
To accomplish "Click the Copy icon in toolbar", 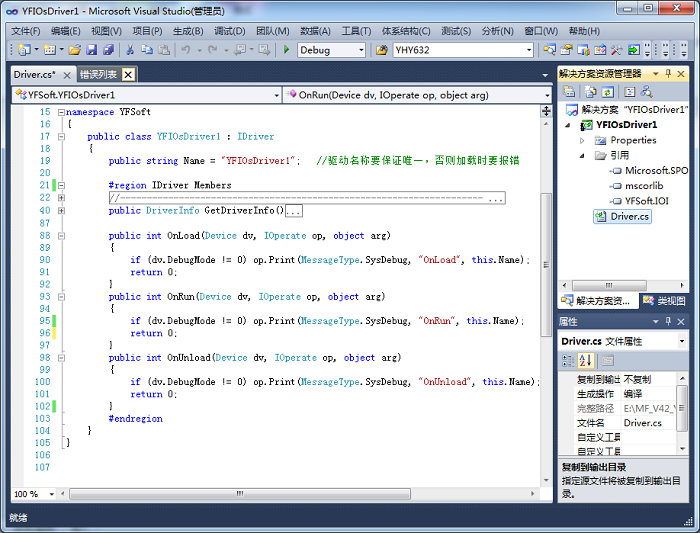I will 147,50.
